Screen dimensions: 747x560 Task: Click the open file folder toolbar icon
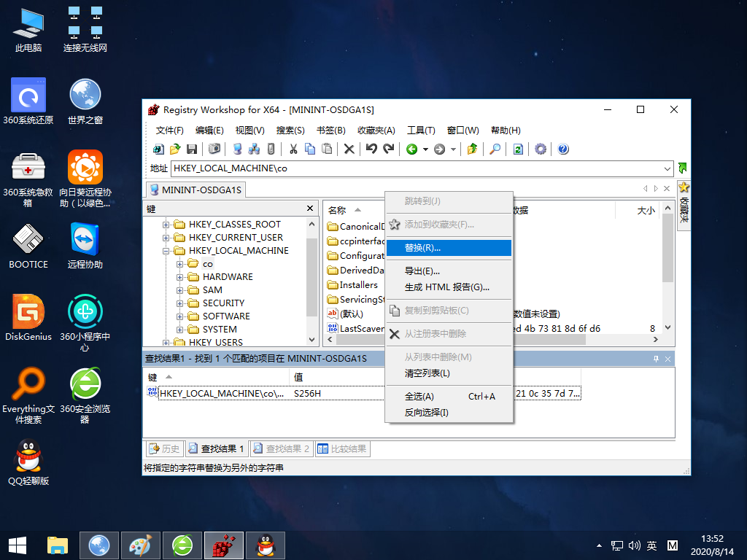click(175, 149)
